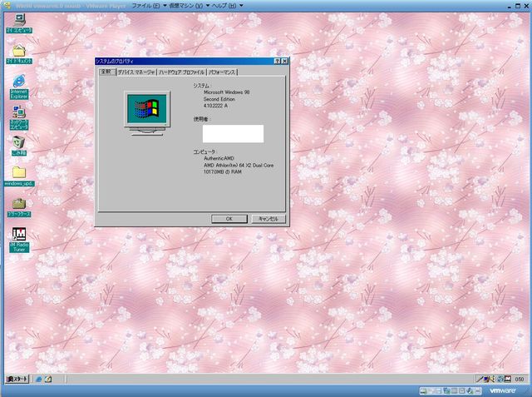
Task: Click the second quick launch taskbar icon
Action: (48, 379)
